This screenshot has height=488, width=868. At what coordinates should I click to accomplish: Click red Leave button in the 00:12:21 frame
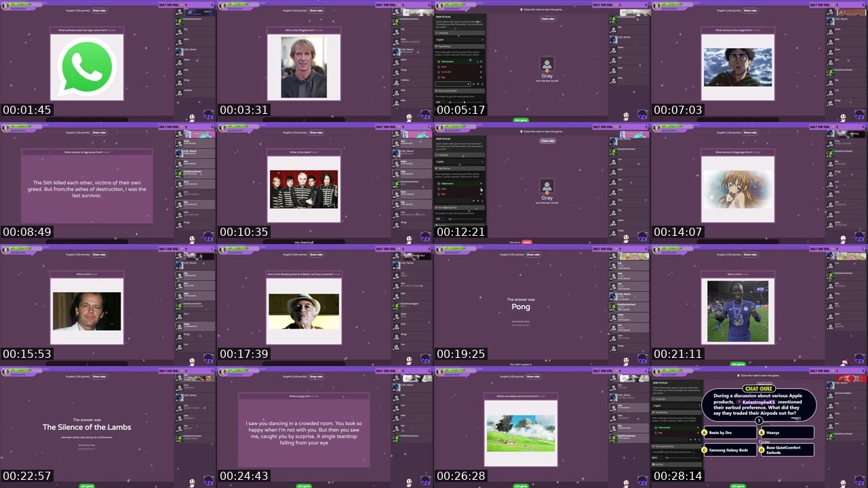527,242
